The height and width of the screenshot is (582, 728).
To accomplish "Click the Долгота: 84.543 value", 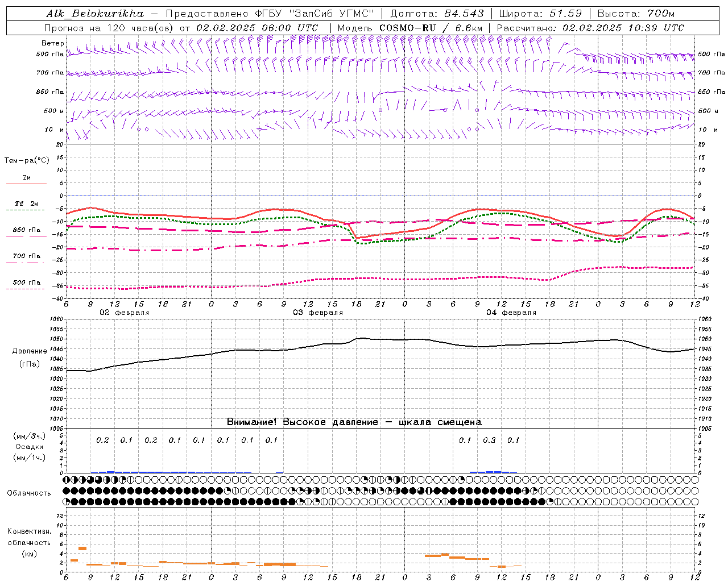I will point(437,14).
